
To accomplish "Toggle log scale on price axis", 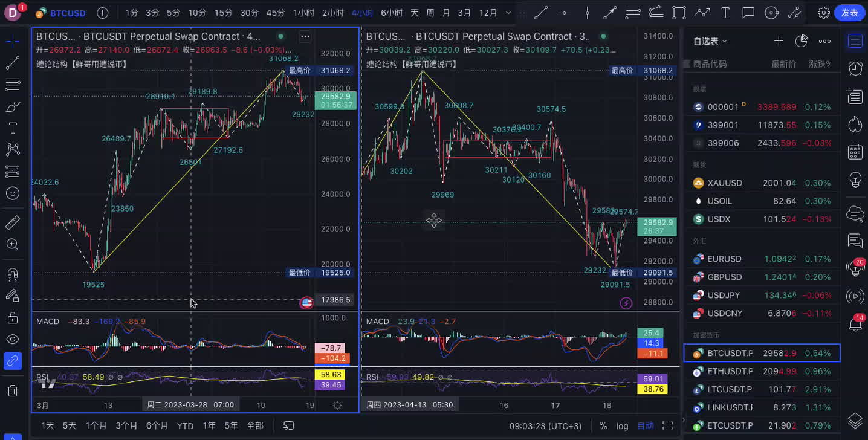I will tap(622, 425).
